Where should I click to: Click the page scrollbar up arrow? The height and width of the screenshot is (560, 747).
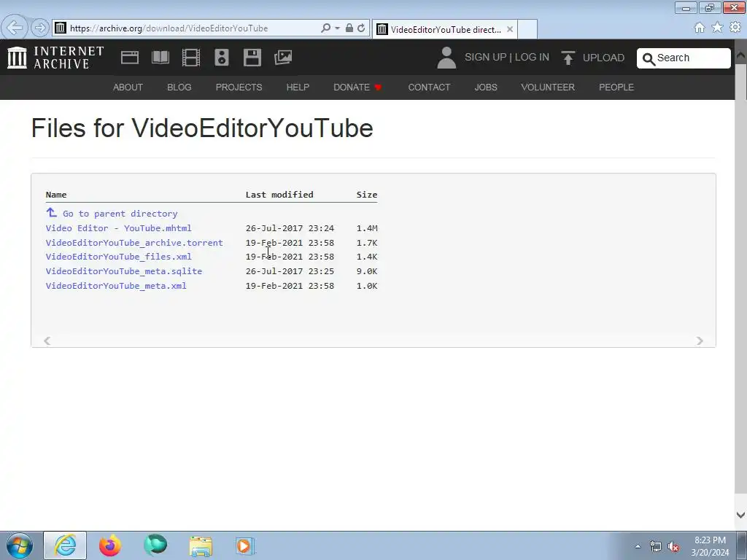pos(741,54)
